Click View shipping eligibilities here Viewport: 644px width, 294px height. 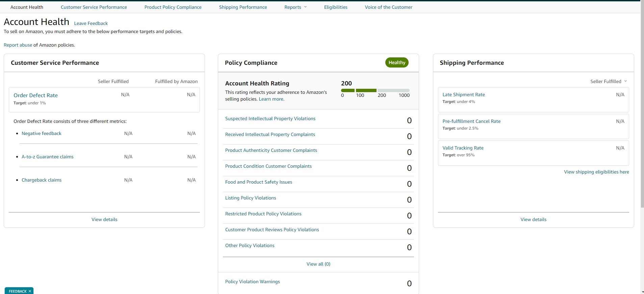[596, 172]
